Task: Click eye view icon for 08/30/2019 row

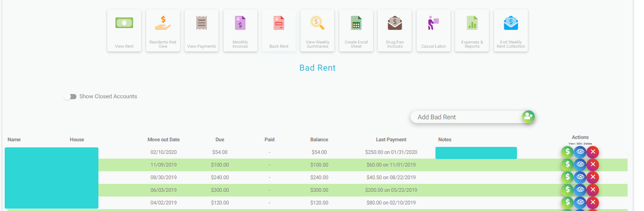Action: tap(580, 177)
